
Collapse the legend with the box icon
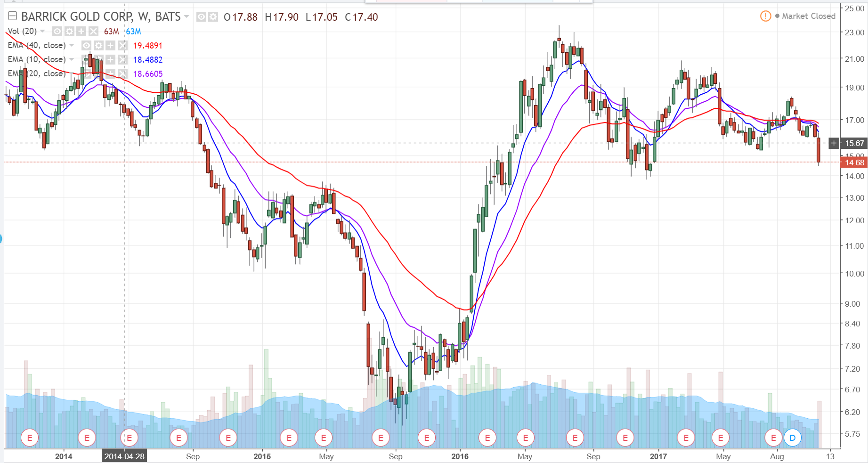13,16
